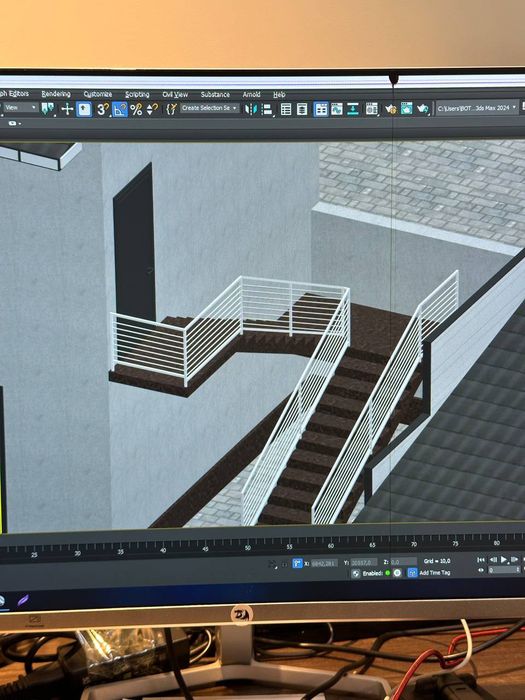Open small dropdown below main toolbar

(15, 123)
